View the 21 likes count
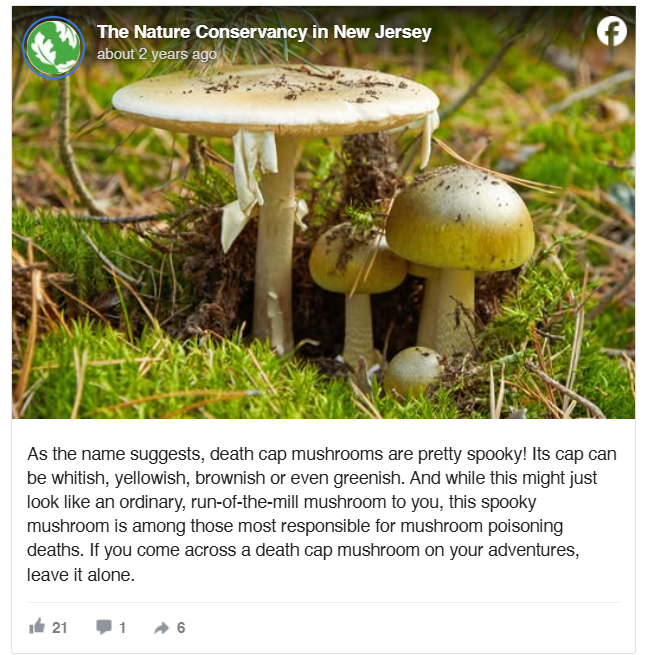 click(x=59, y=627)
